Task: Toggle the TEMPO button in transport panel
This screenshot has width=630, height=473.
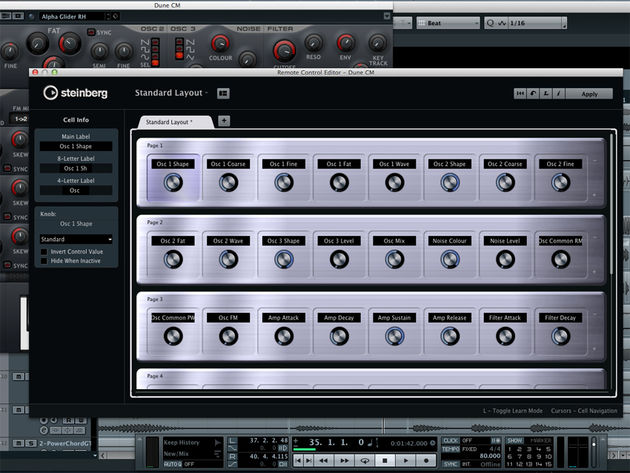Action: click(451, 449)
